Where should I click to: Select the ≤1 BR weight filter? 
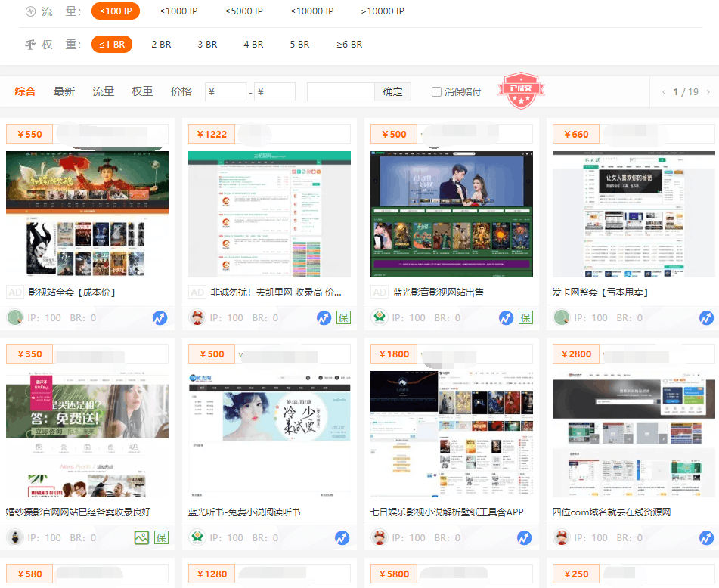112,44
